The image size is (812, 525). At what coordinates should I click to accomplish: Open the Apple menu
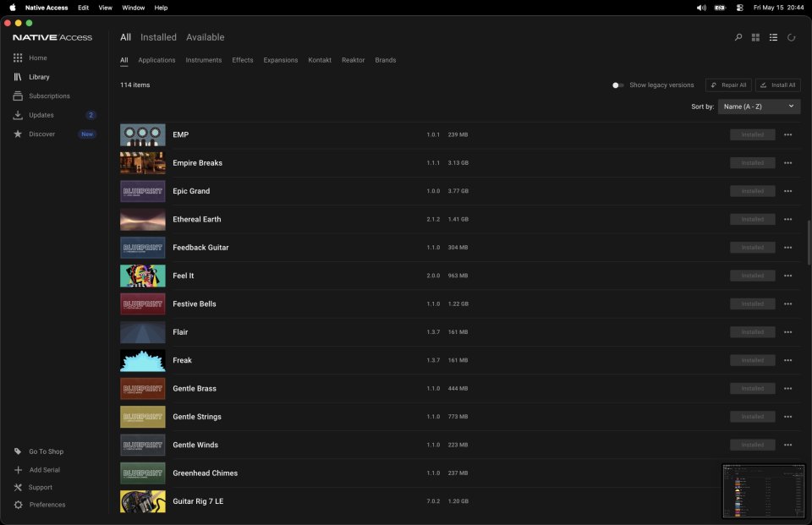coord(13,8)
